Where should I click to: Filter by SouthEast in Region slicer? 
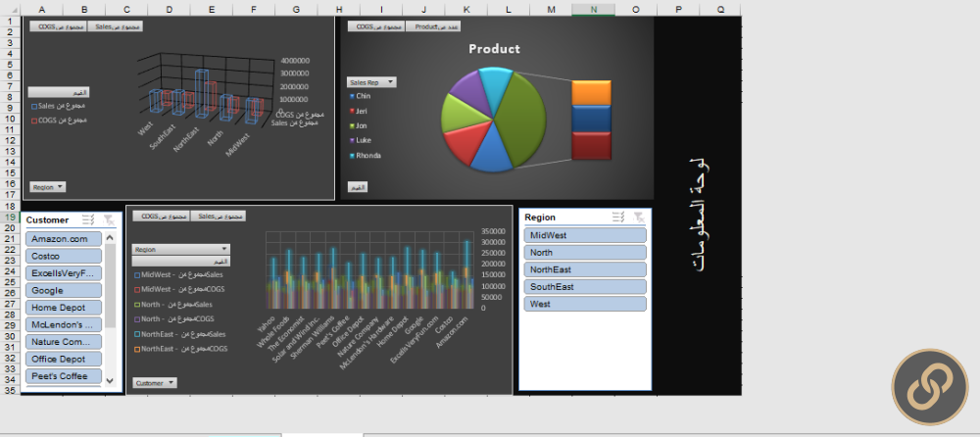[x=585, y=286]
